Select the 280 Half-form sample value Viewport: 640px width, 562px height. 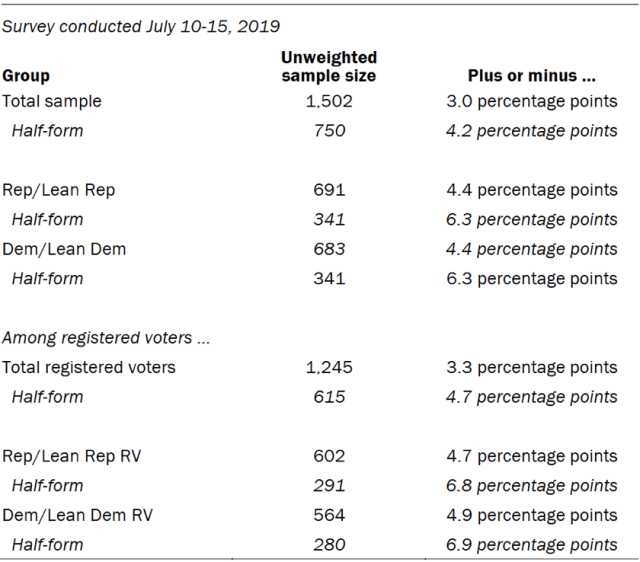[x=329, y=544]
